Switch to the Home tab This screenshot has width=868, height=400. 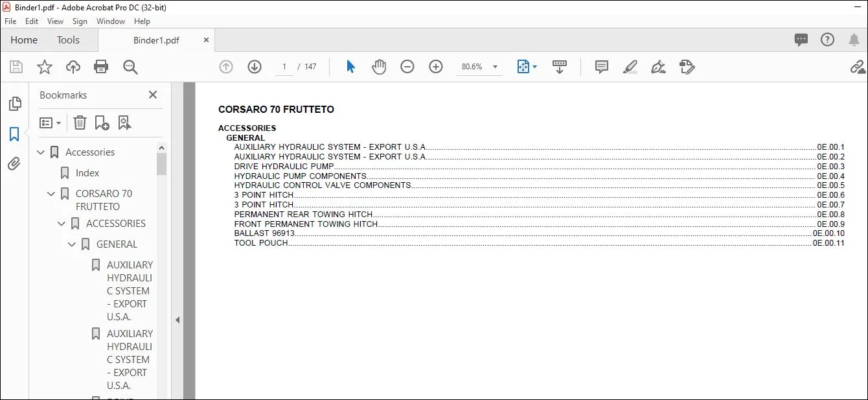pyautogui.click(x=24, y=40)
